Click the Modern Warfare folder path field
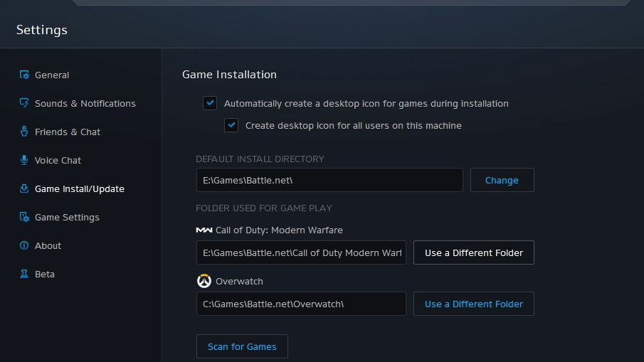The height and width of the screenshot is (362, 644). pyautogui.click(x=301, y=252)
